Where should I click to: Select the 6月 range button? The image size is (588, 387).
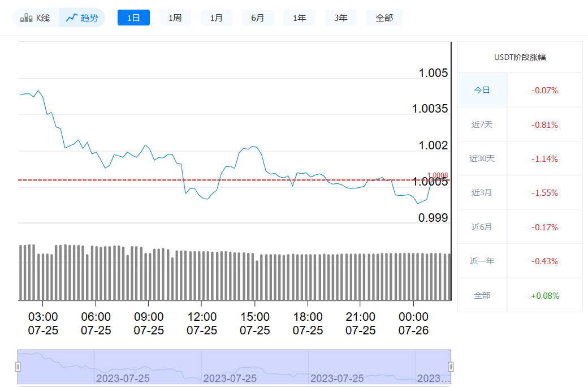258,18
